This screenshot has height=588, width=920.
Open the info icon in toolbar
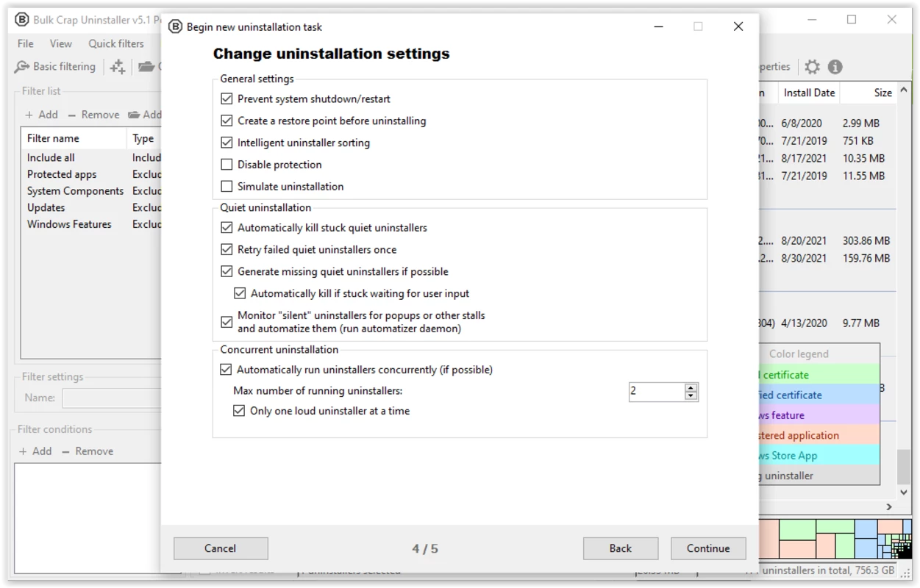tap(835, 67)
